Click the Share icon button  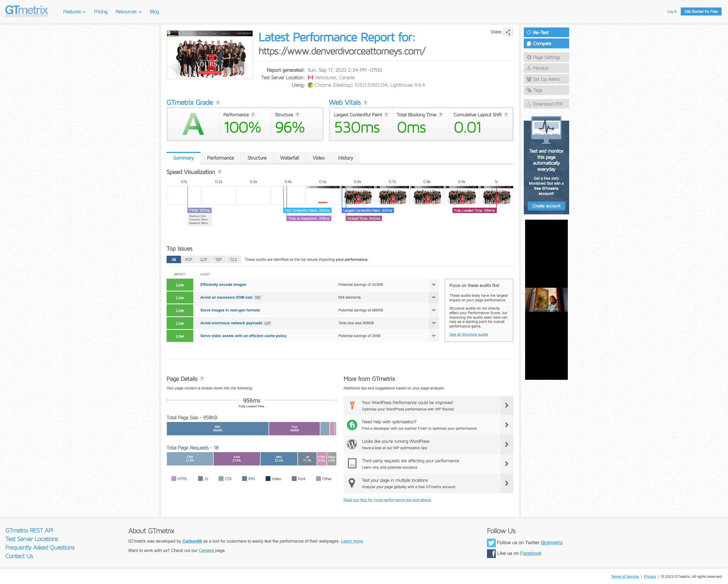coord(508,32)
